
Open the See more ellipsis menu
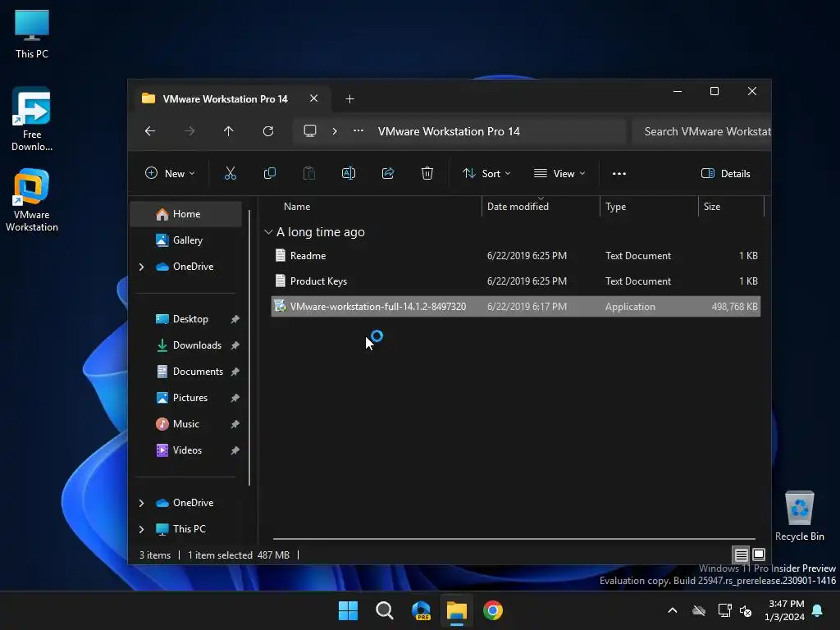click(619, 174)
